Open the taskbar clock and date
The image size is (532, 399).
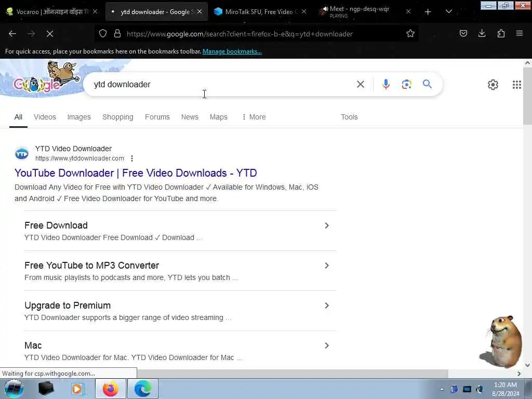pos(506,389)
